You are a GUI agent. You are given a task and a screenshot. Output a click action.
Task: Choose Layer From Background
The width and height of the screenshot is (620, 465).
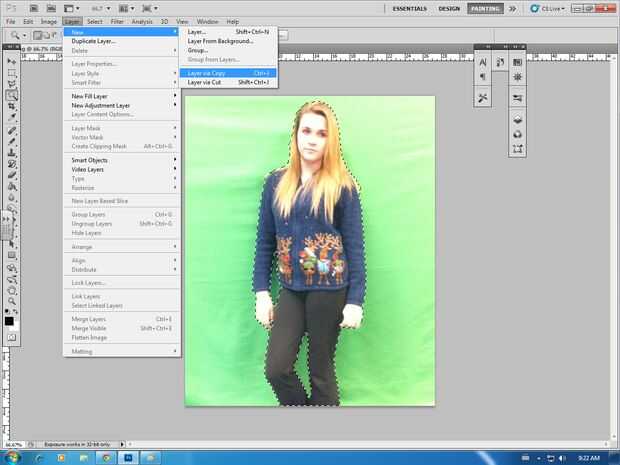point(228,41)
